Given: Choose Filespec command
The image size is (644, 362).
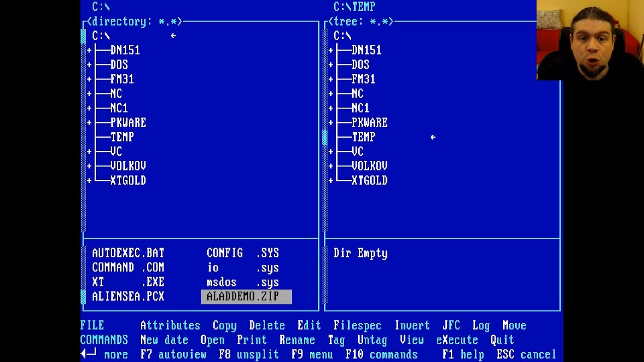Looking at the screenshot, I should tap(357, 326).
